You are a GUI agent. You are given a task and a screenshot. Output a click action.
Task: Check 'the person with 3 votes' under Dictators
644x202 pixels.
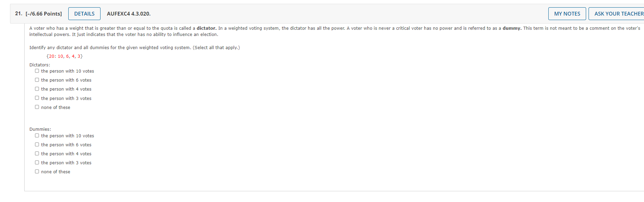37,98
